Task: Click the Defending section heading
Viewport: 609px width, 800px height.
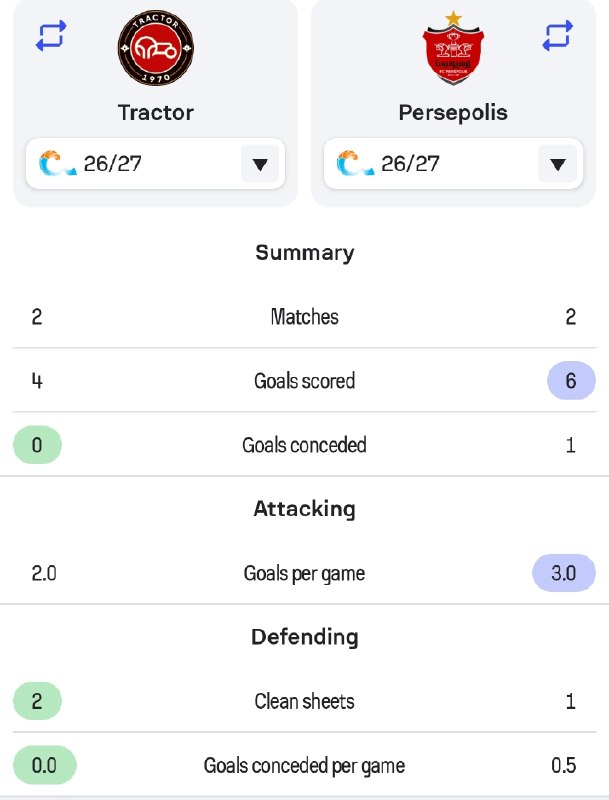Action: (x=304, y=637)
